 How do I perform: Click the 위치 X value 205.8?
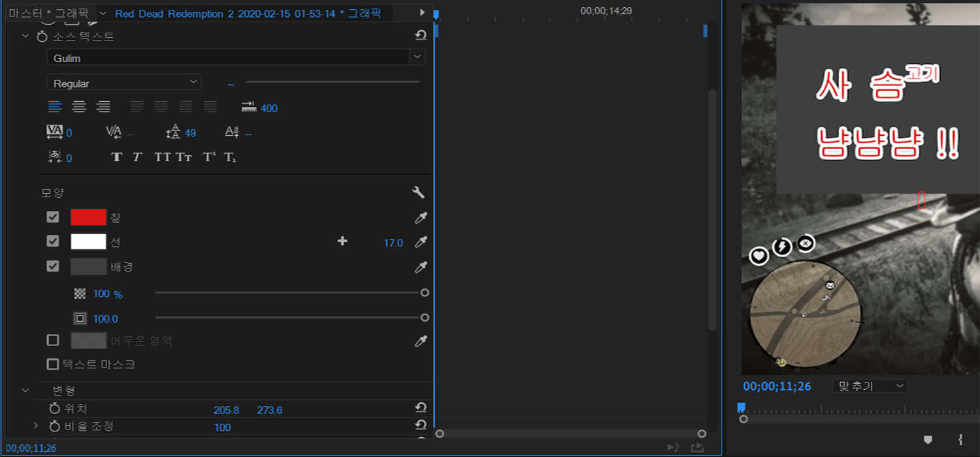[x=226, y=410]
